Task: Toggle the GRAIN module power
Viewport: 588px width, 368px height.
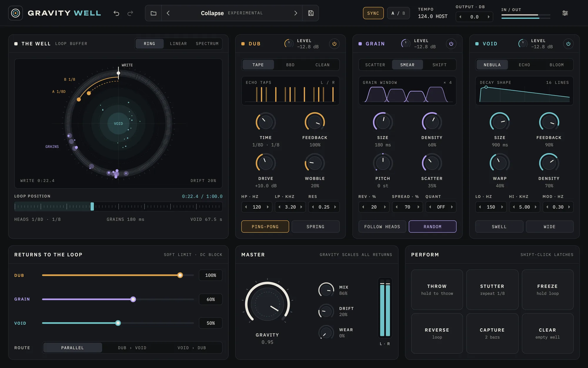Action: 451,44
